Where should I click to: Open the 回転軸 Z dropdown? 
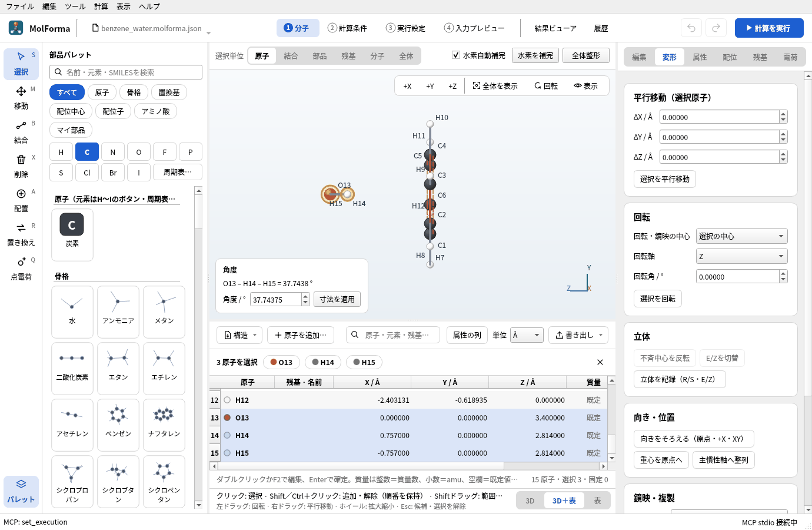741,256
